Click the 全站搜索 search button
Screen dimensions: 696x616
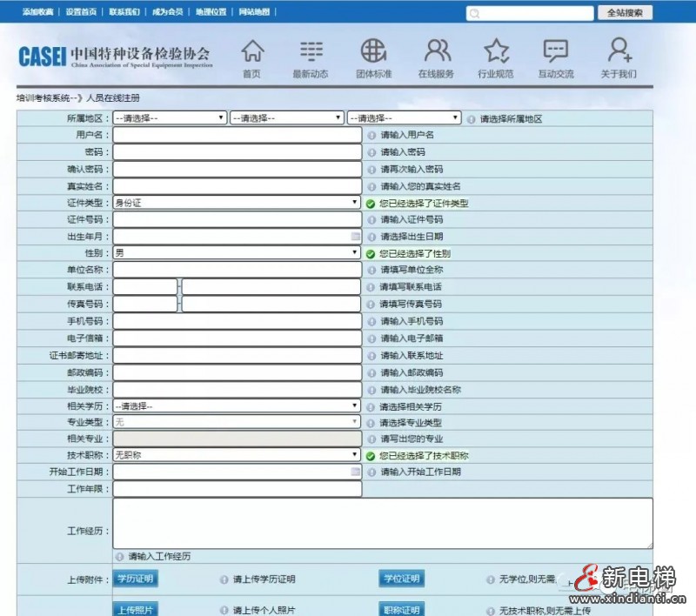627,12
